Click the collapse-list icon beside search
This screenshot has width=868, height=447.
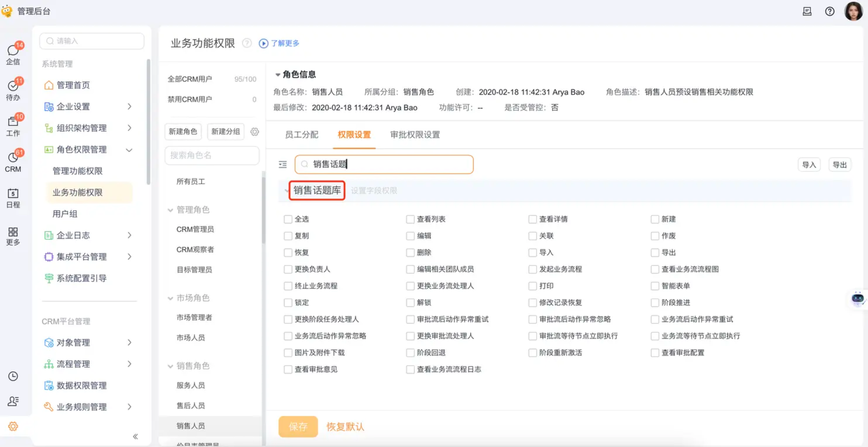pos(282,164)
